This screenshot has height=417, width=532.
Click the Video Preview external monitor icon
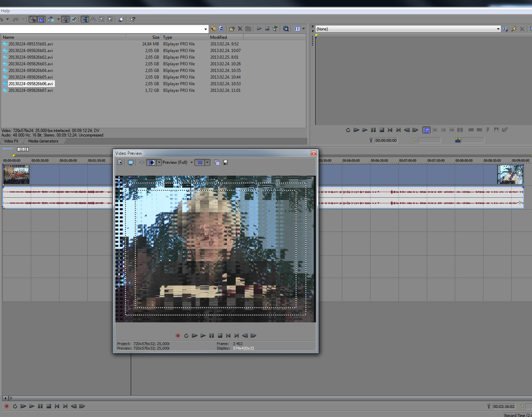click(131, 162)
